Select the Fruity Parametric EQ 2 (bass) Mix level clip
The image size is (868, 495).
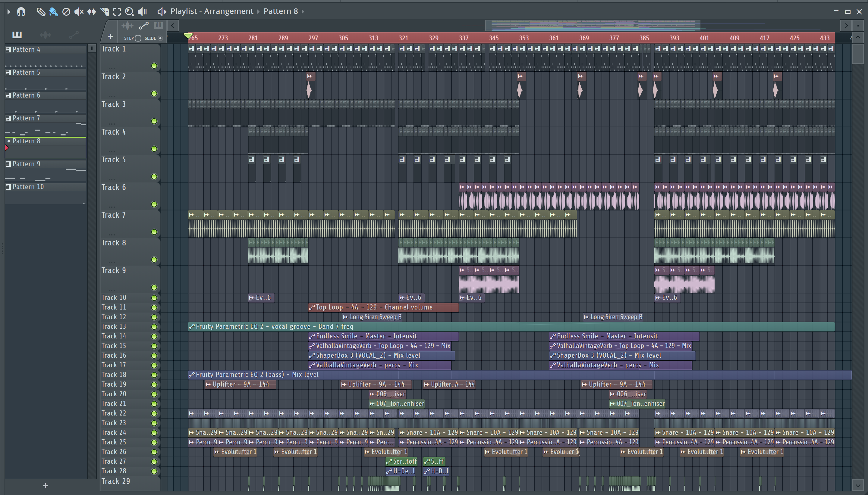pos(520,375)
